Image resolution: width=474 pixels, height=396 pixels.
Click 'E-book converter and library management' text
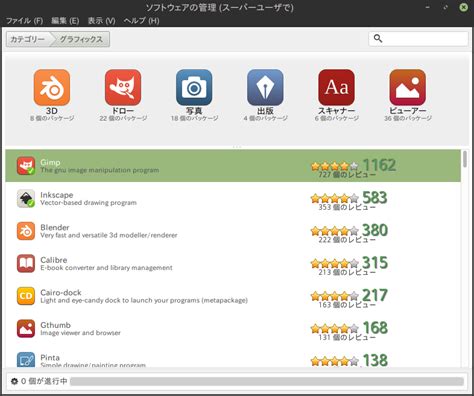106,268
